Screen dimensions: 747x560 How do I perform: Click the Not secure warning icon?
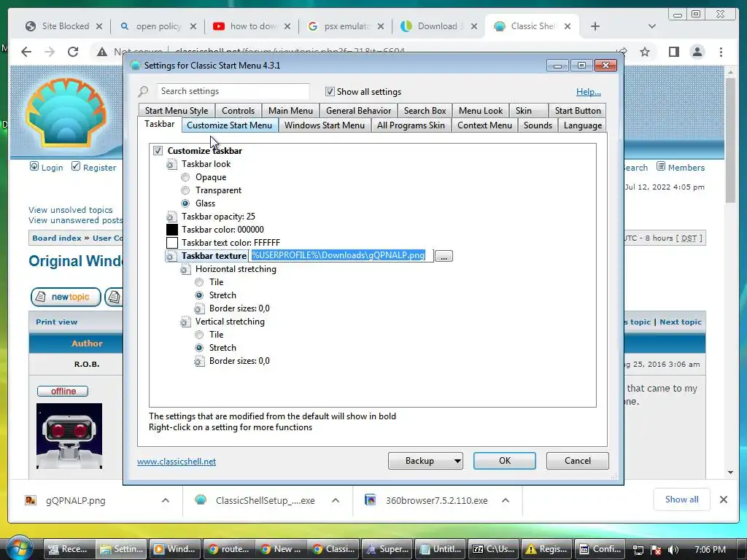click(x=101, y=52)
